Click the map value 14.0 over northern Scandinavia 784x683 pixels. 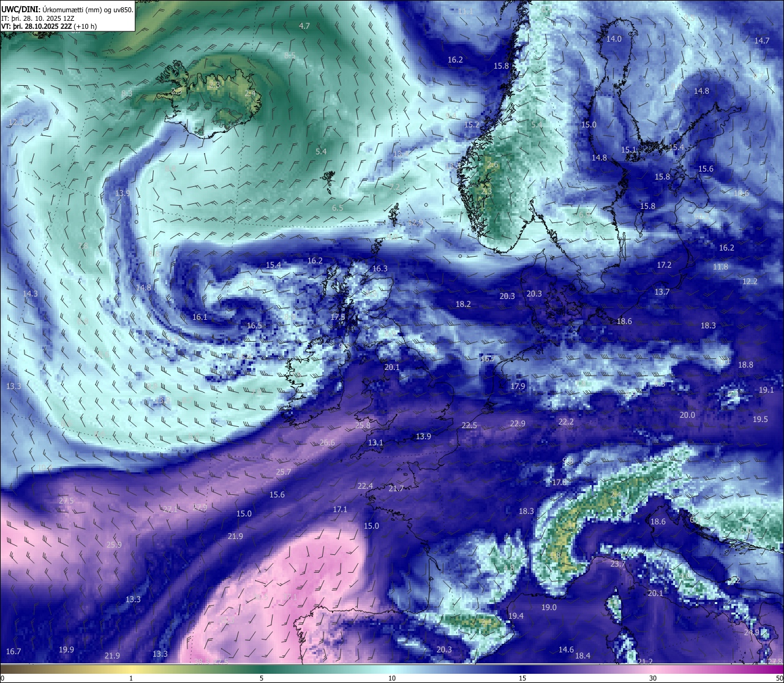614,39
